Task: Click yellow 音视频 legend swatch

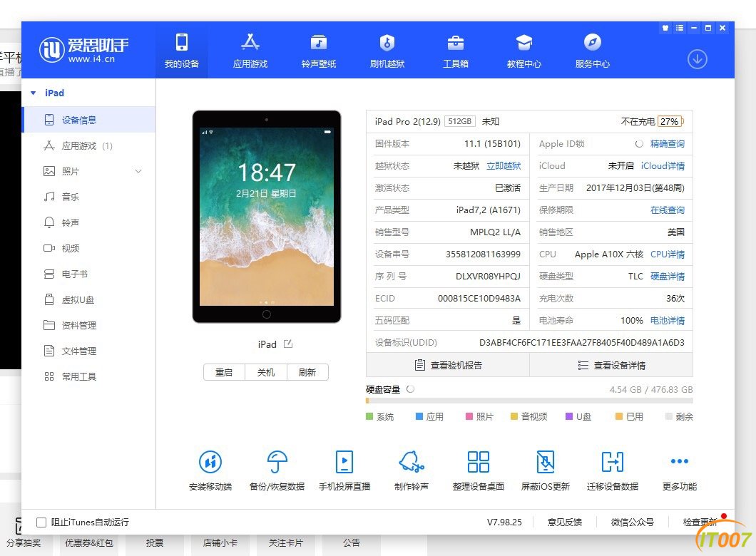Action: 514,416
